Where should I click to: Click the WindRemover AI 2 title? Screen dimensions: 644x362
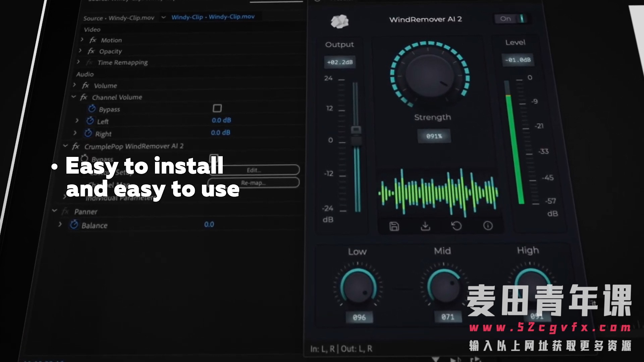coord(425,19)
